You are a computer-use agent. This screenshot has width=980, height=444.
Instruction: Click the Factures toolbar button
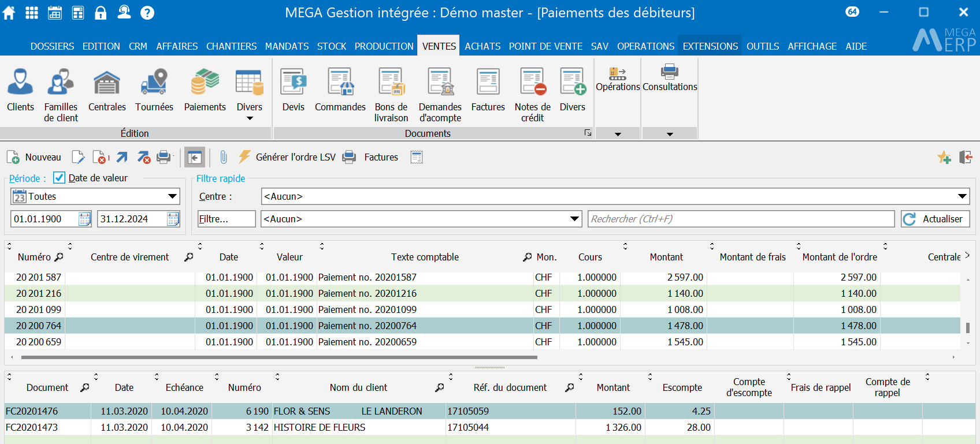click(x=370, y=157)
